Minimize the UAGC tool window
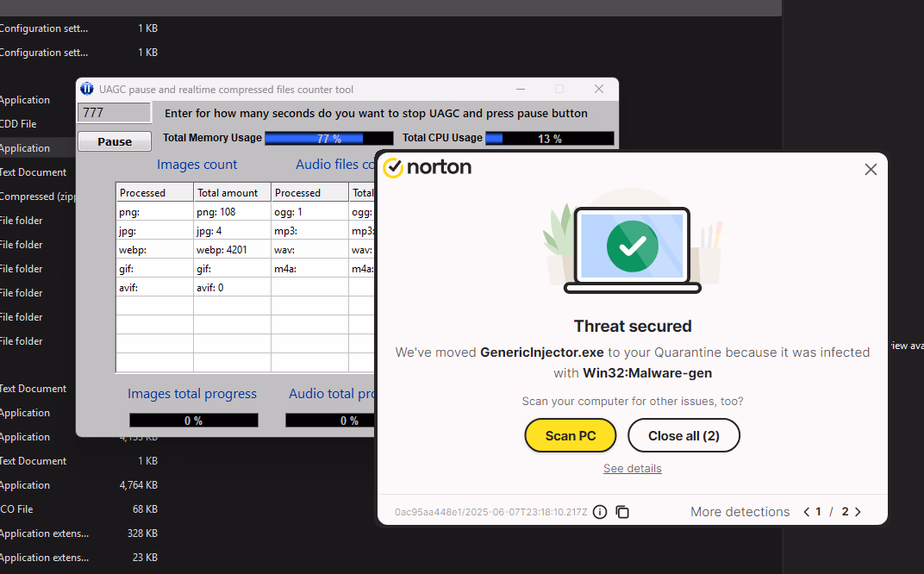Viewport: 924px width, 574px height. pos(521,89)
